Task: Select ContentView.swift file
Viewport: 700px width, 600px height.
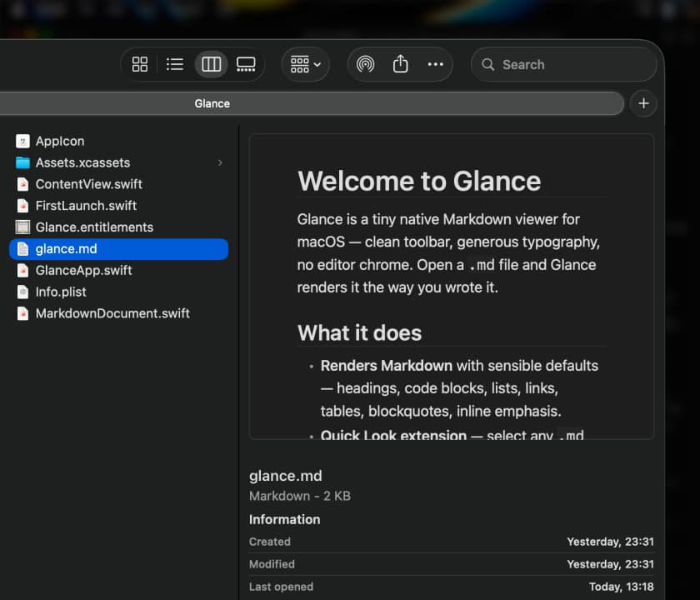Action: tap(118, 184)
